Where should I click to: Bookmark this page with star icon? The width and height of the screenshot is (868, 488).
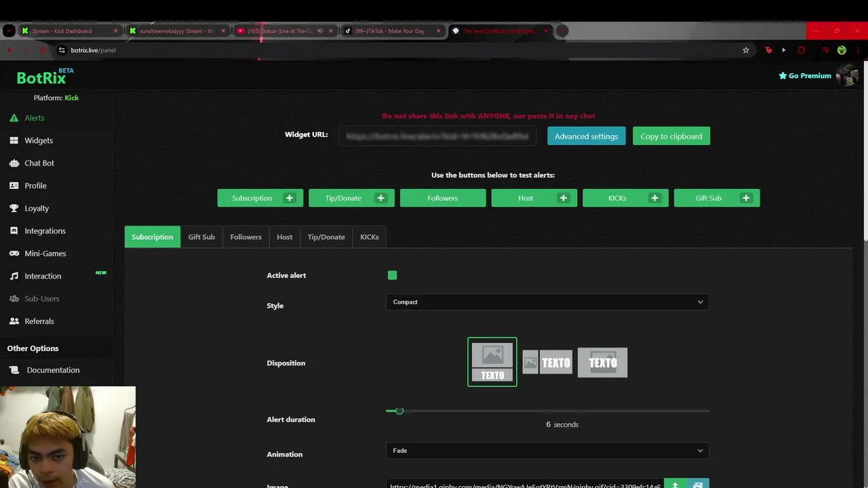[x=745, y=50]
